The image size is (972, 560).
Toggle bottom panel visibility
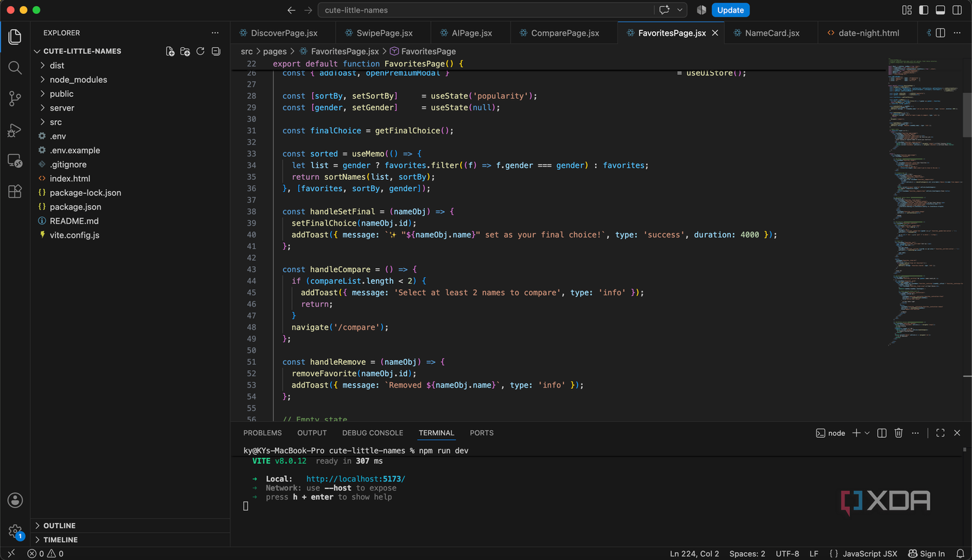click(940, 10)
